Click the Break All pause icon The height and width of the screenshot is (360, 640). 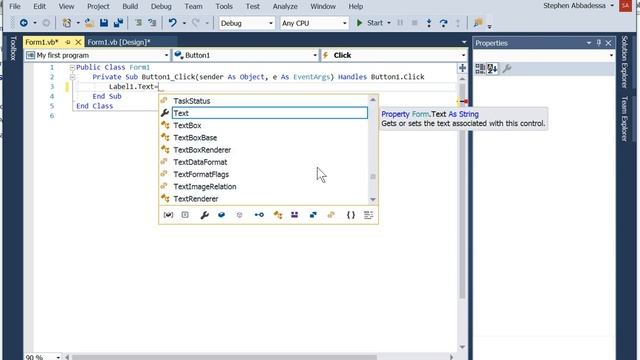tap(400, 23)
